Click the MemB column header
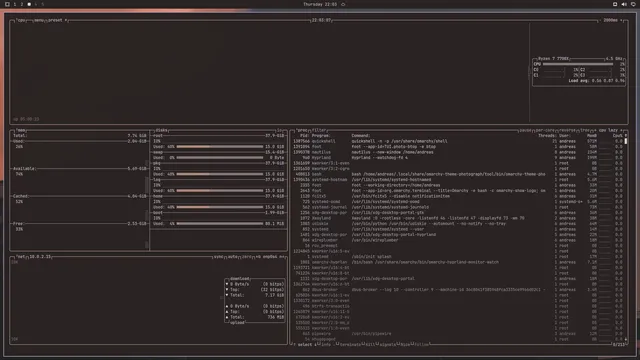 click(x=592, y=136)
